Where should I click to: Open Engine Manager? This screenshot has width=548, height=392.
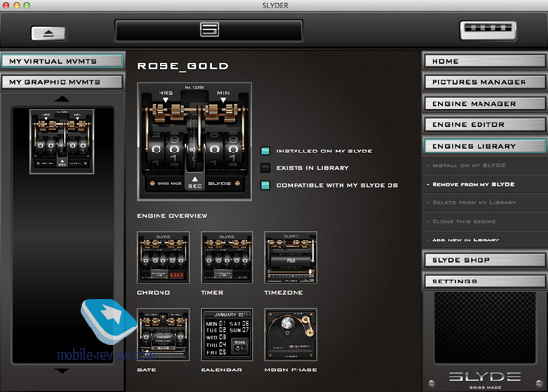[x=484, y=104]
